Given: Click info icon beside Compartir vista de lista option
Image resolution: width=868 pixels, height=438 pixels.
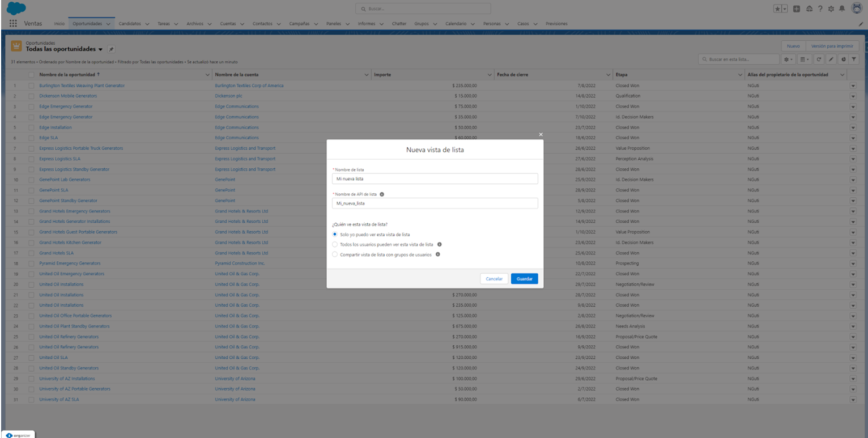Looking at the screenshot, I should pyautogui.click(x=438, y=254).
